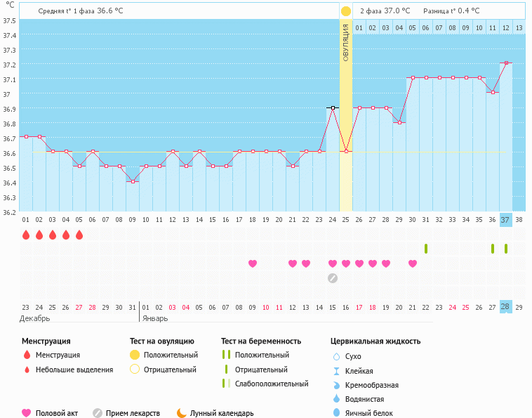Click the heart icon on cycle day 18
This screenshot has height=418, width=532.
tap(253, 263)
